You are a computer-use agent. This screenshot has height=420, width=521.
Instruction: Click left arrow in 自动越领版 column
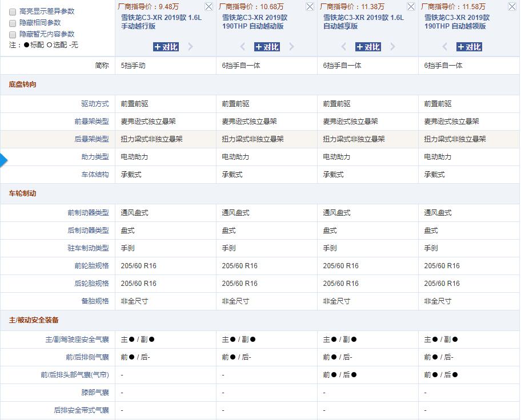(x=444, y=47)
